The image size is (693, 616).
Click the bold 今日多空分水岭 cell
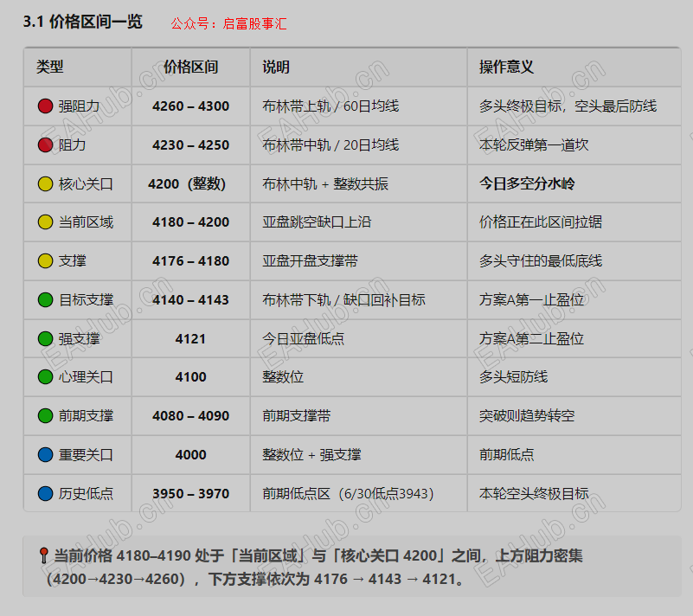tap(527, 183)
